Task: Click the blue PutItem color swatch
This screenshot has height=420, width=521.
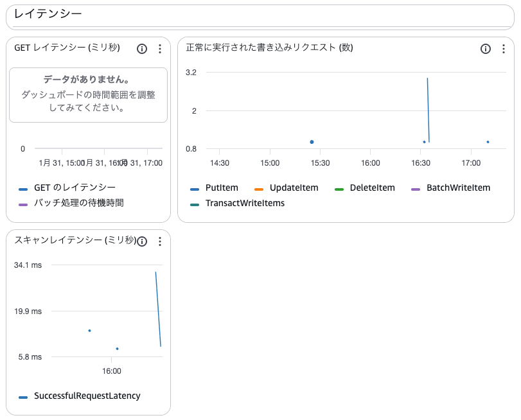Action: (193, 188)
